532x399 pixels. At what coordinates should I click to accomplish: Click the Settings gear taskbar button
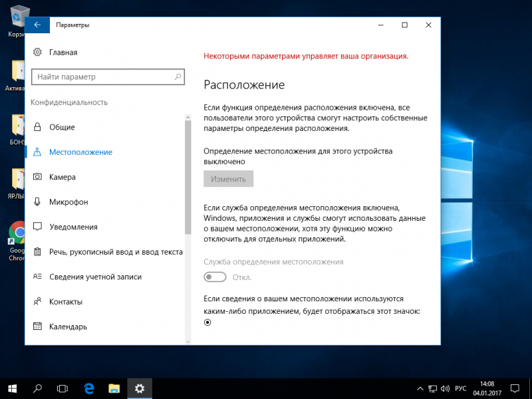(140, 388)
